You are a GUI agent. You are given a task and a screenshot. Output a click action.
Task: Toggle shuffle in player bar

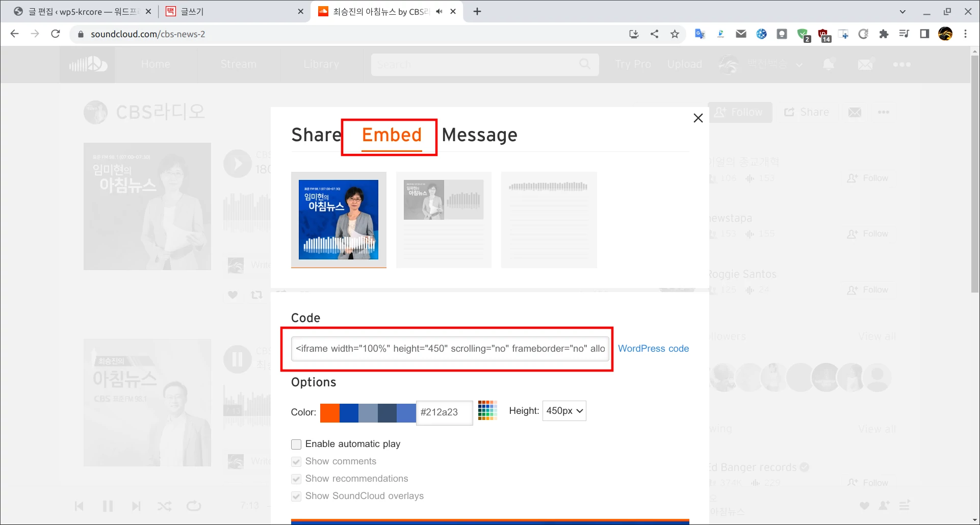click(x=164, y=506)
